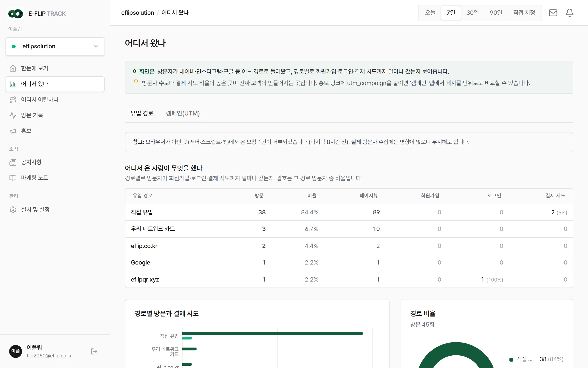Click the eflipsolution breadcrumb link

click(138, 13)
